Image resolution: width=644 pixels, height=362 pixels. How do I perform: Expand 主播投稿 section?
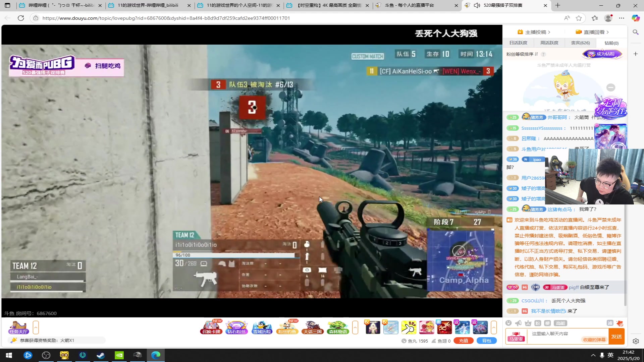(x=534, y=32)
